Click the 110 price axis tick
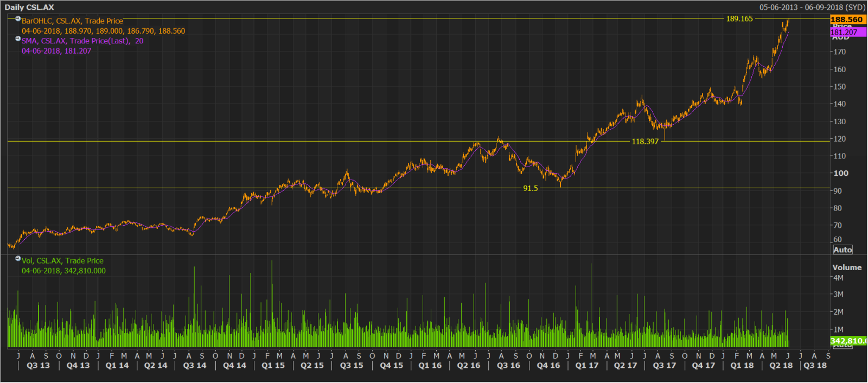868x383 pixels. click(839, 156)
